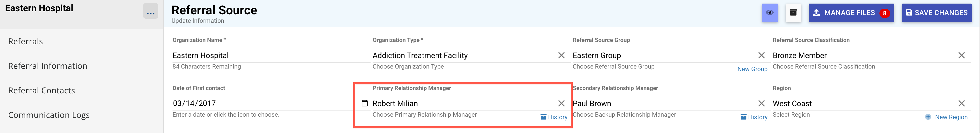
Task: Open the three-dots menu beside Eastern Hospital
Action: [x=150, y=12]
